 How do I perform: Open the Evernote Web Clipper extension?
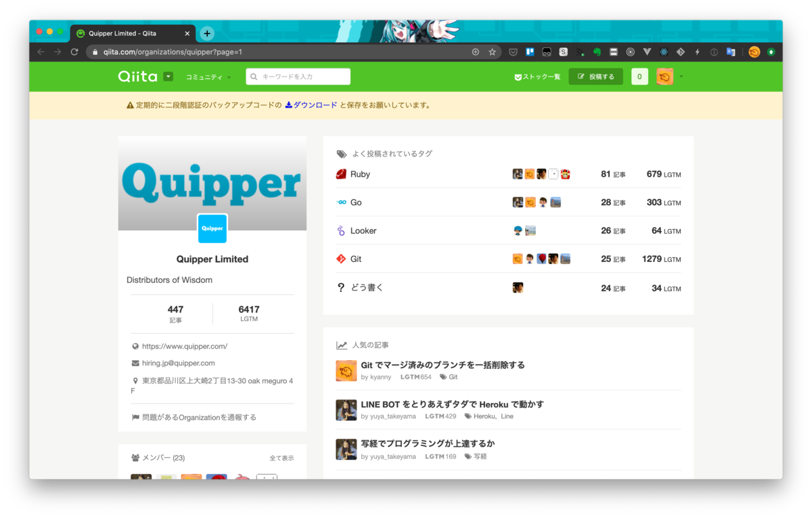pos(597,51)
